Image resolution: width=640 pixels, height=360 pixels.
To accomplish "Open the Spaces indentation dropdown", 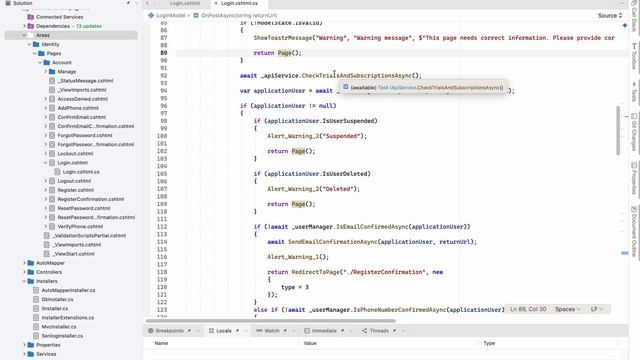I will [567, 309].
